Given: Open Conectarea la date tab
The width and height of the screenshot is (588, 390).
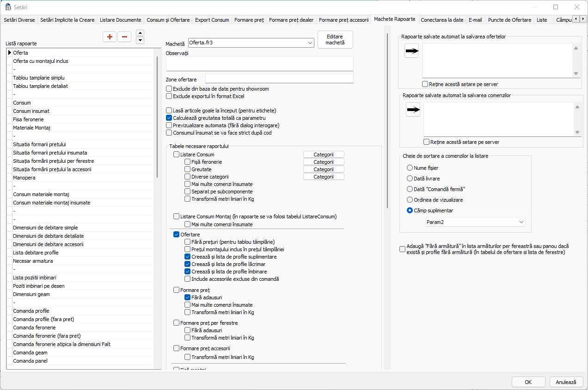Looking at the screenshot, I should click(x=442, y=20).
